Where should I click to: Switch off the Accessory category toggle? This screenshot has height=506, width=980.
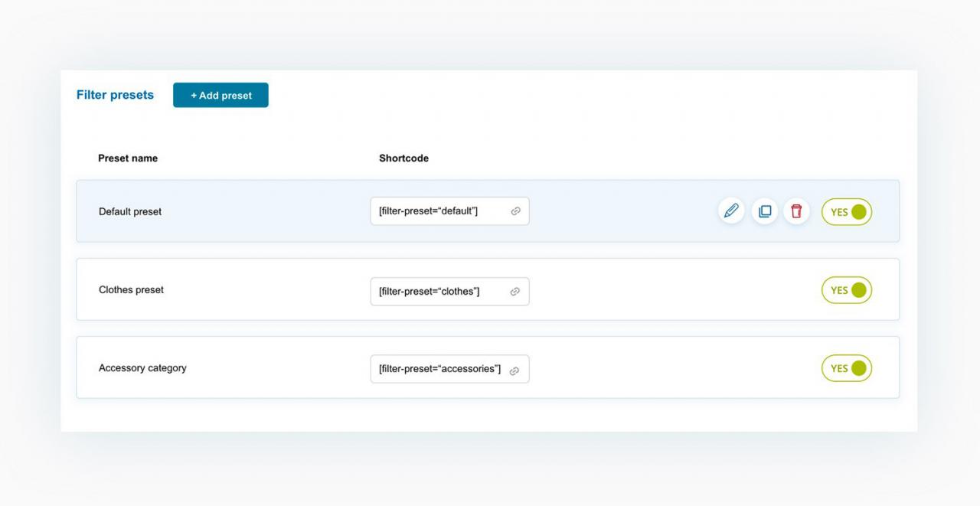(x=847, y=368)
